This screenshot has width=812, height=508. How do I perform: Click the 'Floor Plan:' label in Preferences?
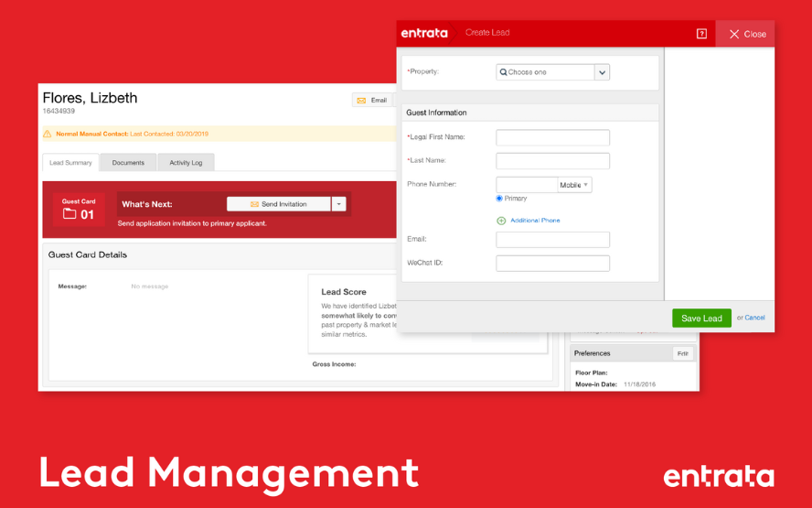click(x=592, y=373)
